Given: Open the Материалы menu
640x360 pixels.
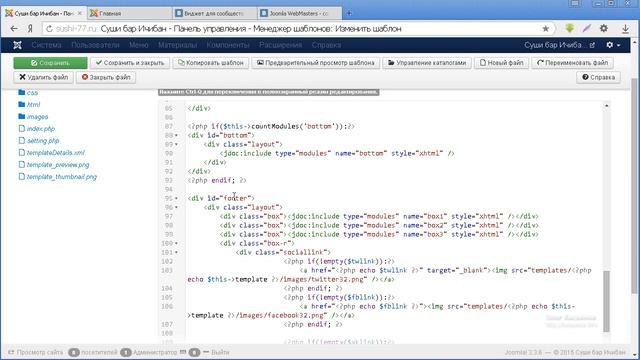Looking at the screenshot, I should (178, 45).
